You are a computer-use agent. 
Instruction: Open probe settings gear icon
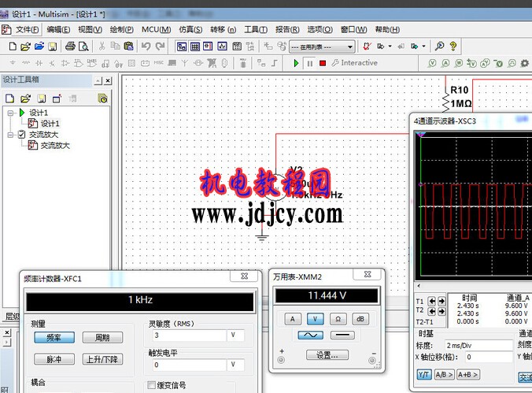(525, 63)
